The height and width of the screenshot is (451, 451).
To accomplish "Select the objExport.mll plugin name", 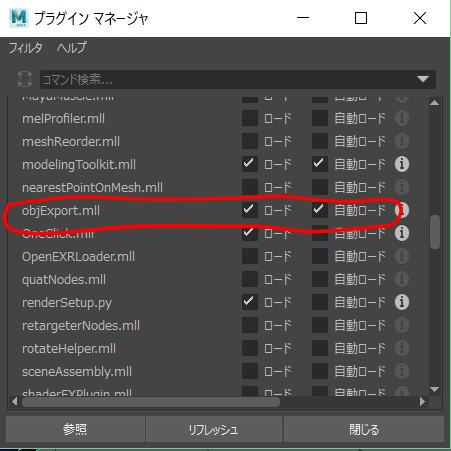I will pos(61,211).
